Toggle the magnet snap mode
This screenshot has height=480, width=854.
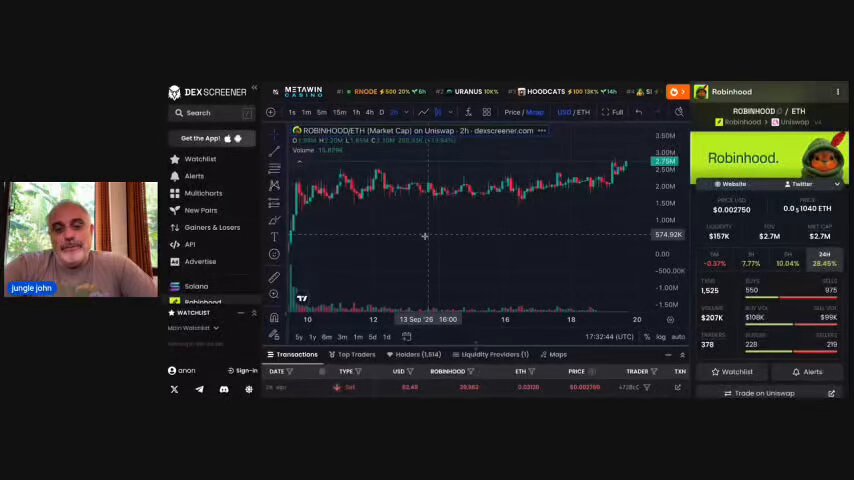pos(274,318)
